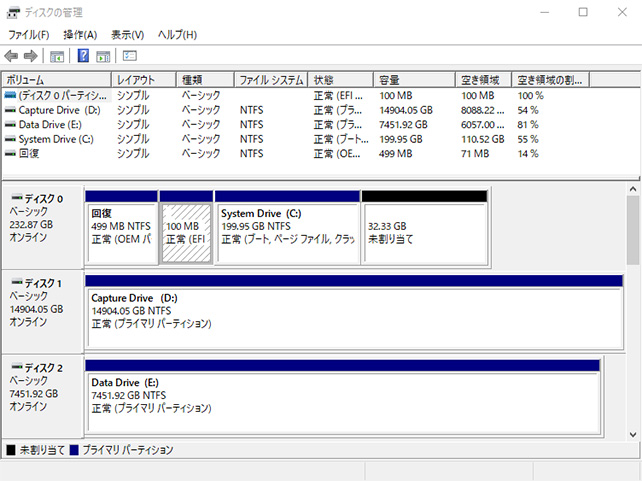642x481 pixels.
Task: Sort by the 空き領域の割... column header
Action: (551, 80)
